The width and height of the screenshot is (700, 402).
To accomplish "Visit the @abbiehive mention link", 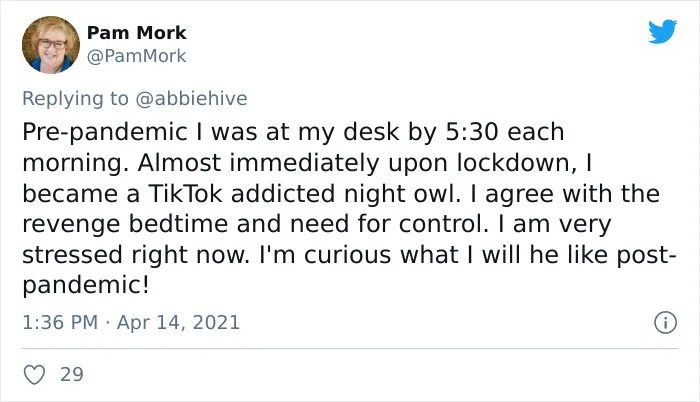I will tap(191, 98).
